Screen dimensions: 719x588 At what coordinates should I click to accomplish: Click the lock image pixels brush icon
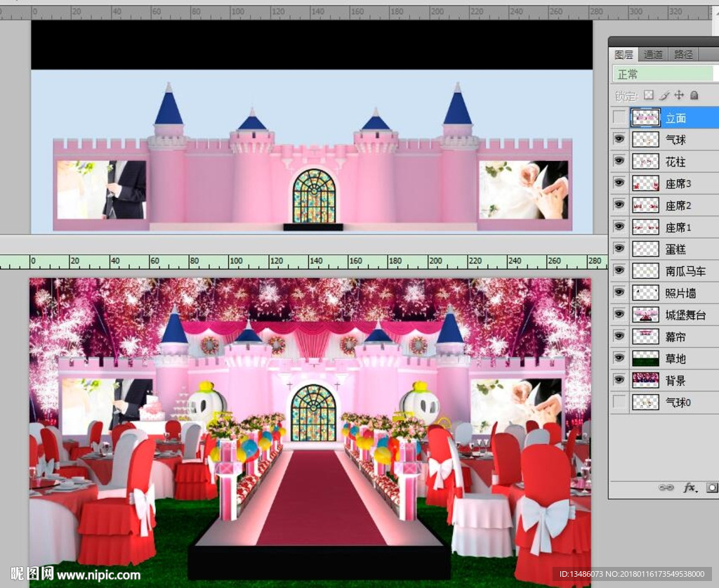pos(664,96)
